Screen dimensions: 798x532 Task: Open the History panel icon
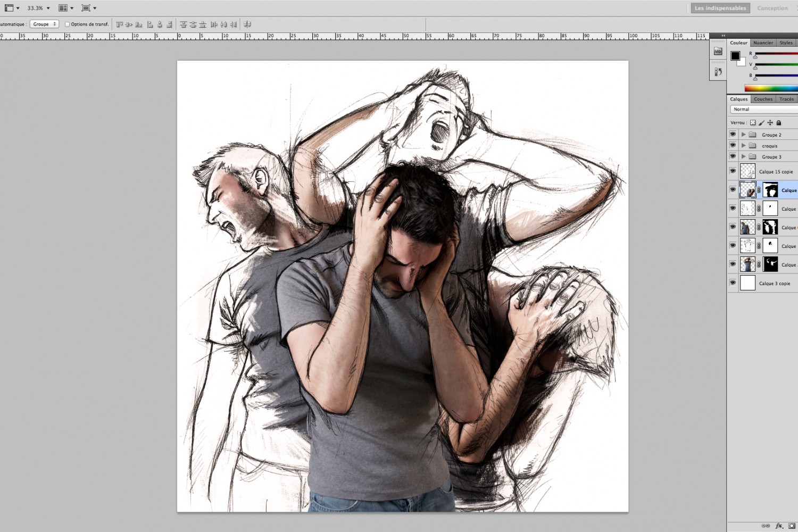pyautogui.click(x=718, y=72)
